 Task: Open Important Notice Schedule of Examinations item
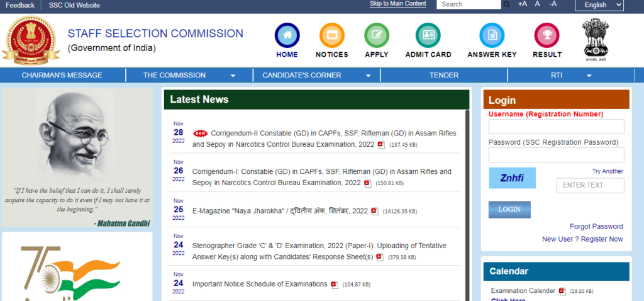(260, 284)
